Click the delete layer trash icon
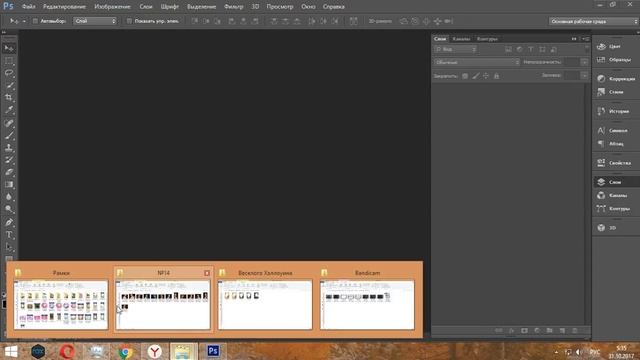Viewport: 640px width, 360px height. coord(575,330)
